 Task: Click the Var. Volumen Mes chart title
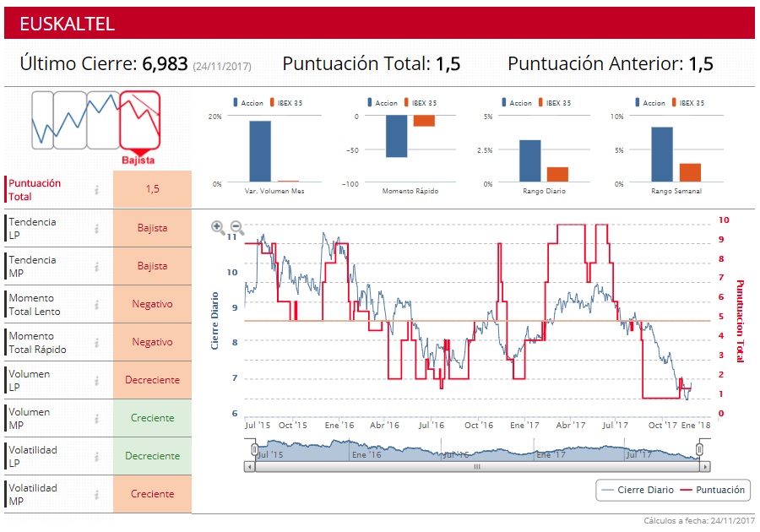click(x=274, y=191)
